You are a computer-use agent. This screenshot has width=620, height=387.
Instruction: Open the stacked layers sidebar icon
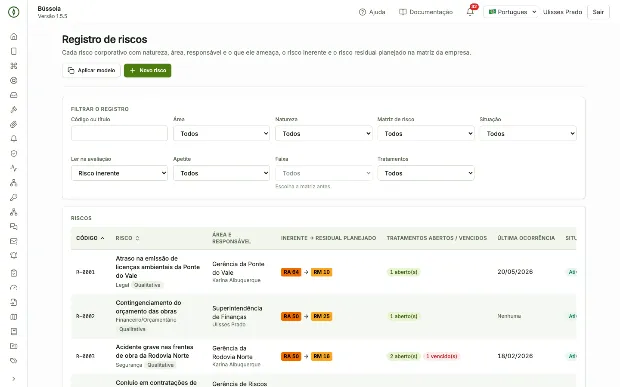[13, 124]
